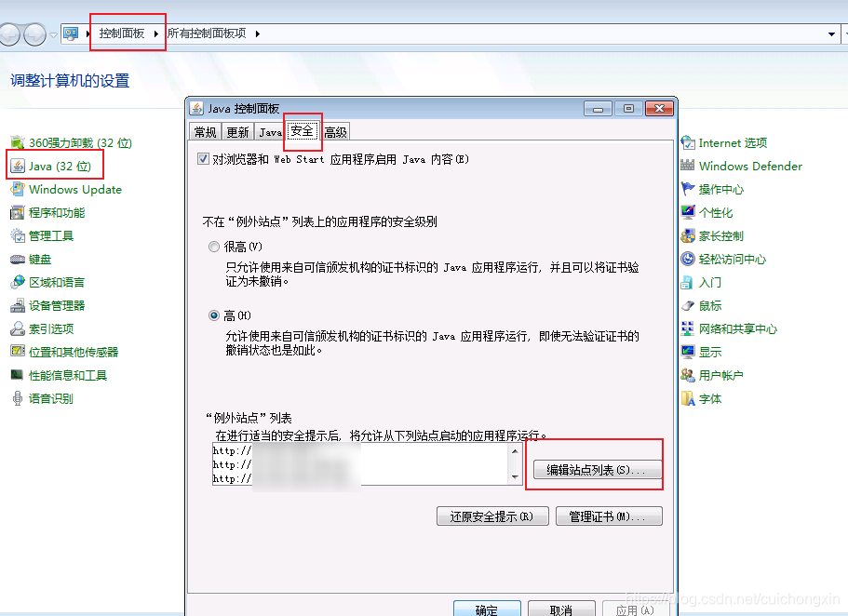Expand 所有控制面板项 breadcrumb arrow

[x=258, y=33]
